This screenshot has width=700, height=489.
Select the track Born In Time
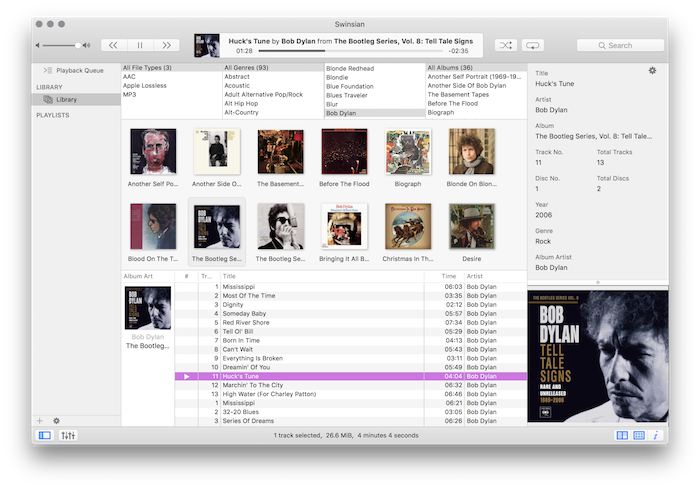[351, 340]
